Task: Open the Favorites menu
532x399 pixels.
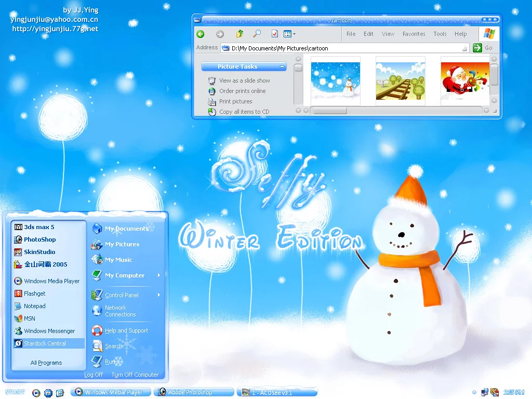Action: click(x=414, y=34)
